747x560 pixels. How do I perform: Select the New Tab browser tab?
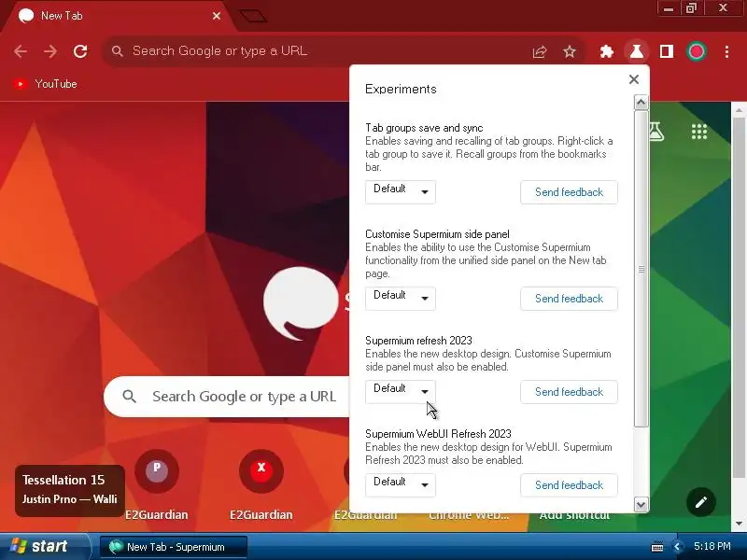(120, 16)
